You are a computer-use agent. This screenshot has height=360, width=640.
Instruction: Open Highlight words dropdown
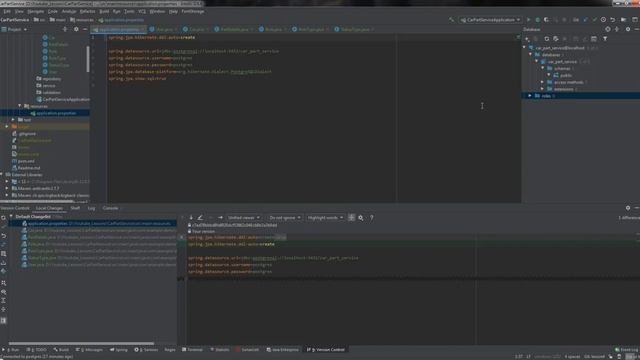325,218
